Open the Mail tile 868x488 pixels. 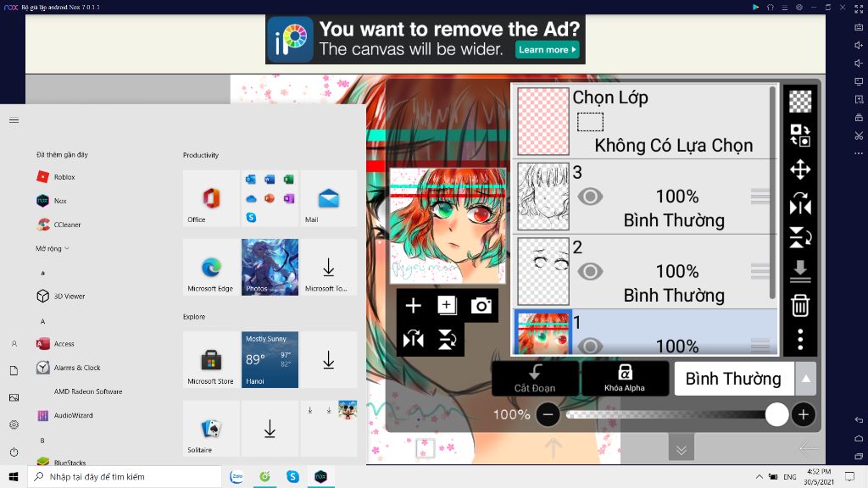pyautogui.click(x=328, y=198)
